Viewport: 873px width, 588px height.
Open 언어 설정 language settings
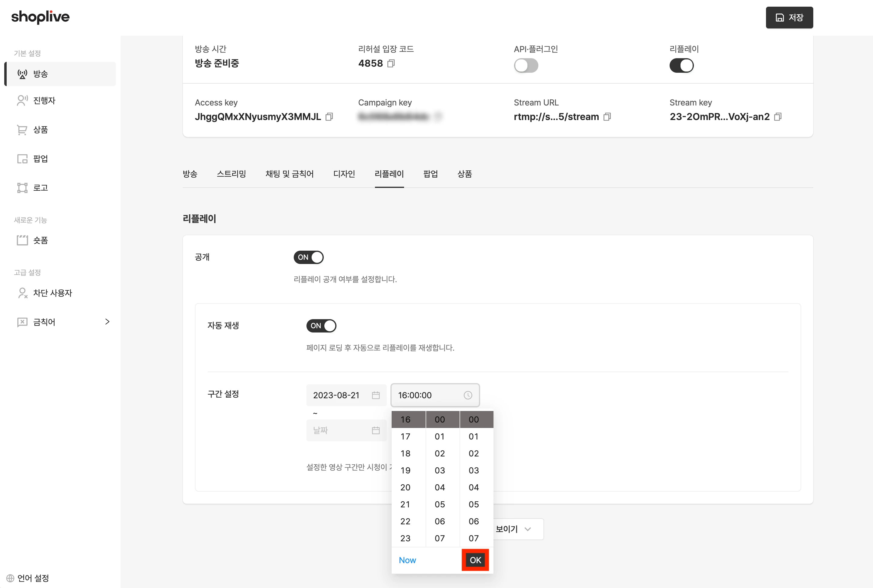[x=28, y=578]
